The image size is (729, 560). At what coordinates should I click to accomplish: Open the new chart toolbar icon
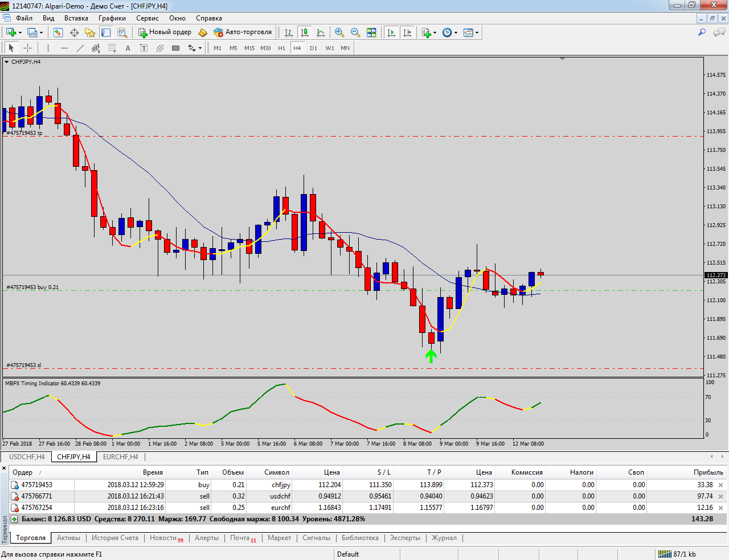[x=11, y=32]
